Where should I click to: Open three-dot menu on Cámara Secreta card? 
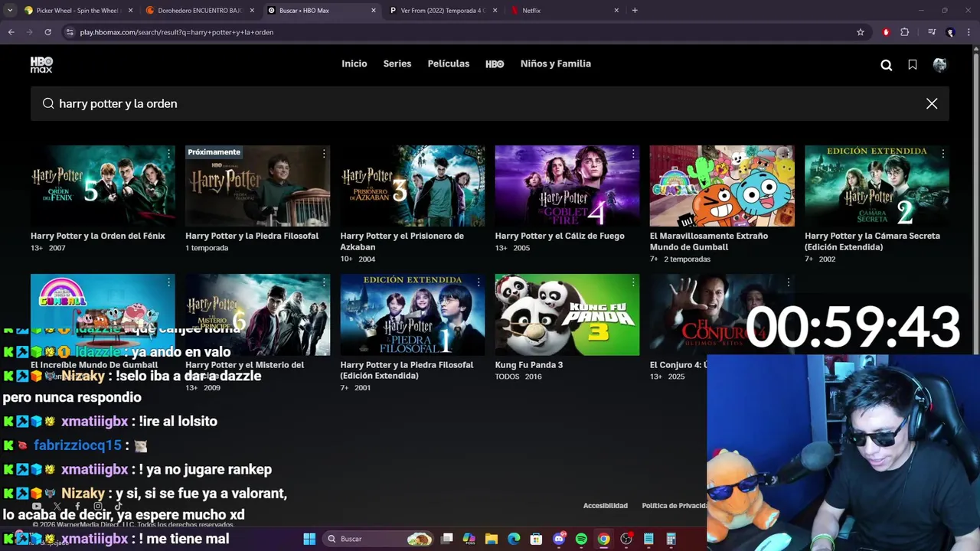942,154
